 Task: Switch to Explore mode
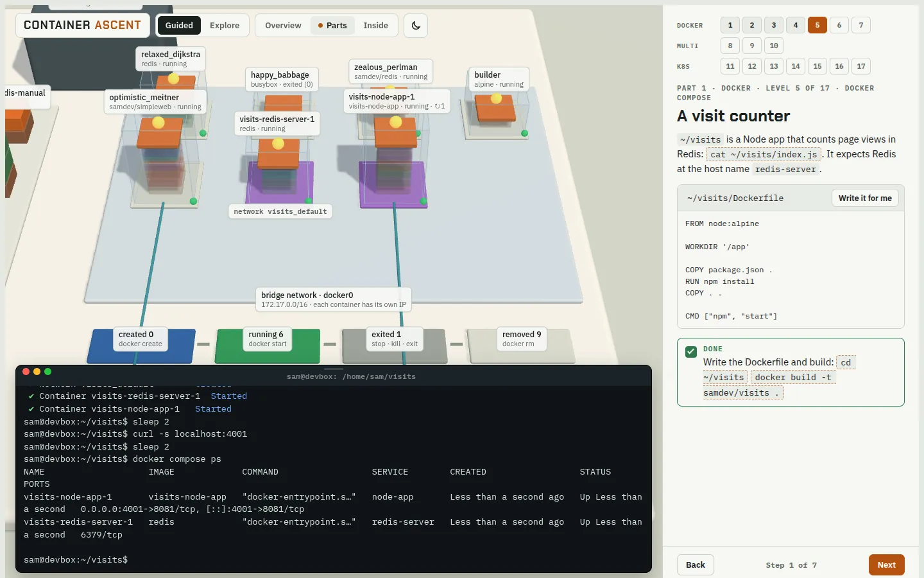[225, 26]
